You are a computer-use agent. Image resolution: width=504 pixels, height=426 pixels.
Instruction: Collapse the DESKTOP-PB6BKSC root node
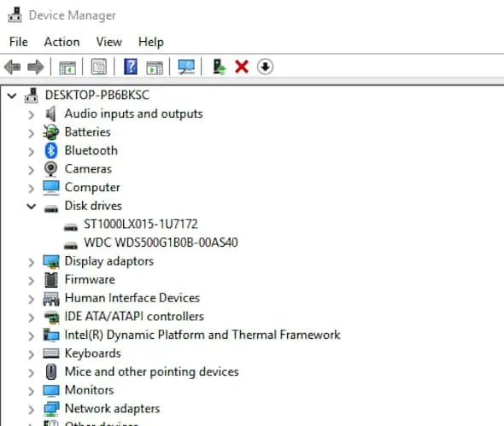(x=12, y=96)
